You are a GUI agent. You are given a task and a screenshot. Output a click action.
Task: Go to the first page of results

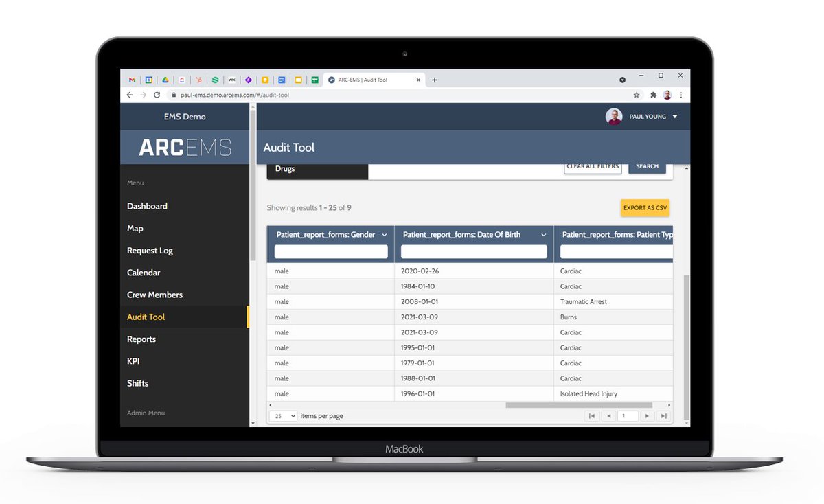(592, 416)
